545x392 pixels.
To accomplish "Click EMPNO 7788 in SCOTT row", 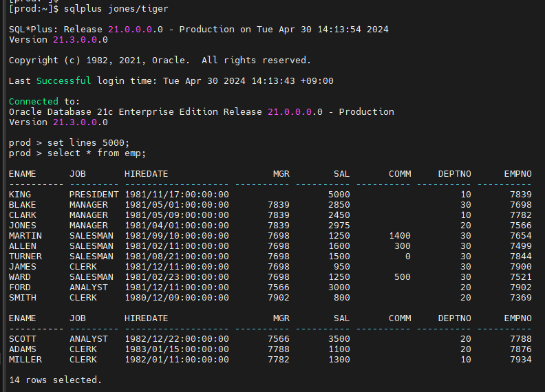I will pos(521,339).
